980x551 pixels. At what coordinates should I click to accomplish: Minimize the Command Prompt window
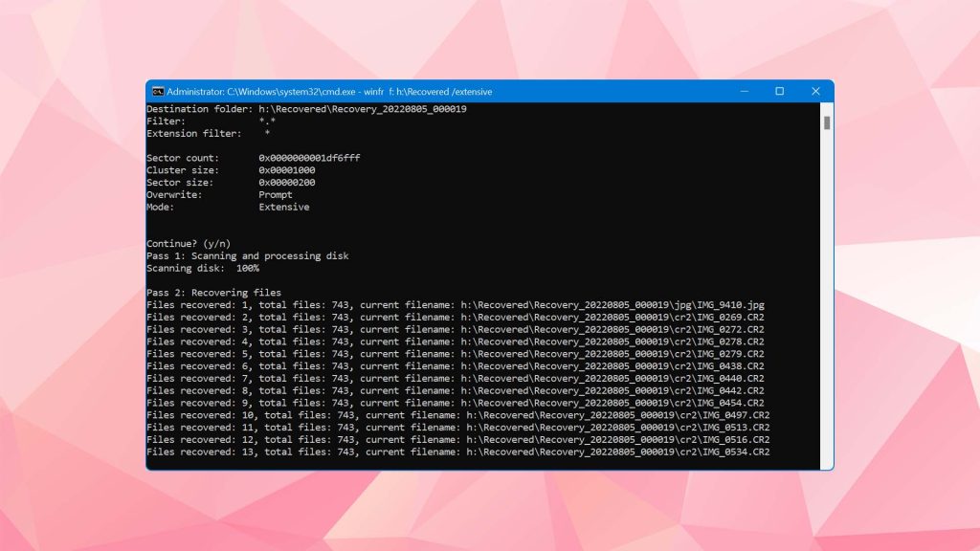744,91
